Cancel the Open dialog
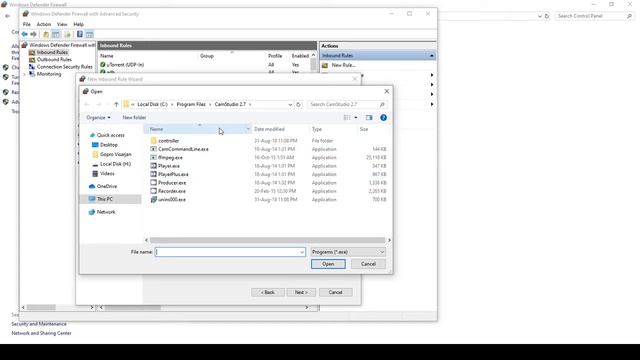This screenshot has width=640, height=360. [x=368, y=264]
